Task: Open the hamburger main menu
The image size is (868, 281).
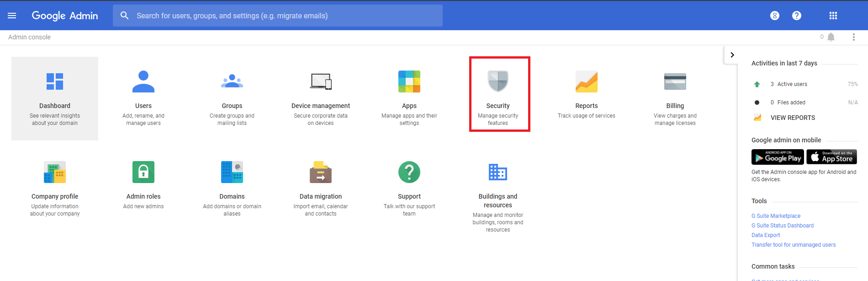Action: point(12,16)
